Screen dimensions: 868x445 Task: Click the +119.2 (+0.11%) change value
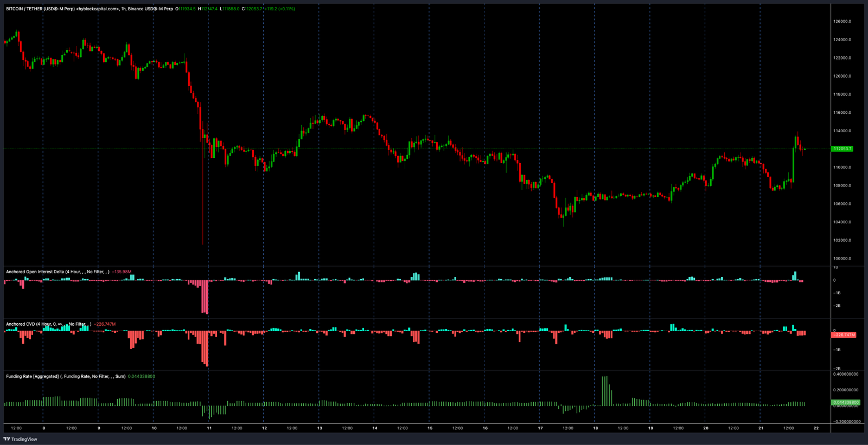(x=279, y=9)
